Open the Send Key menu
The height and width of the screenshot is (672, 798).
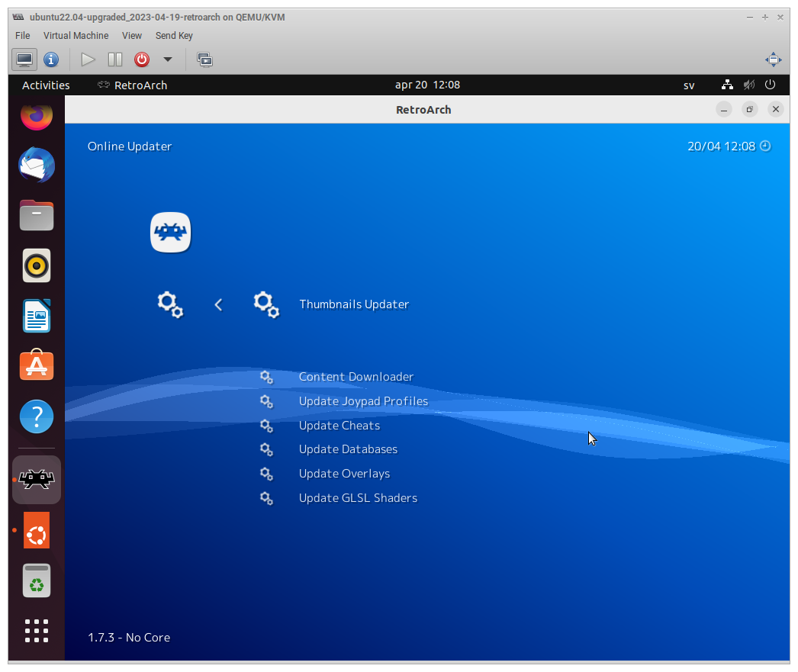(174, 35)
